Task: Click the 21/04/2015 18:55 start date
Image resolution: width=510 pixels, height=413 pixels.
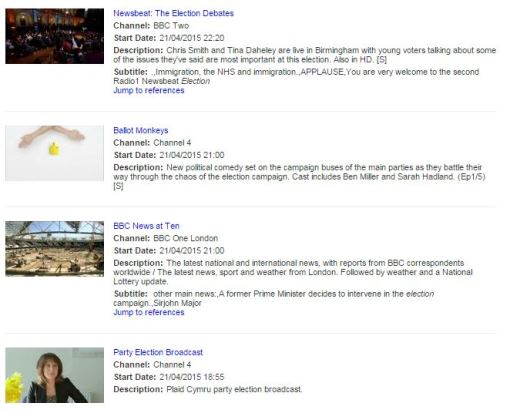Action: [x=192, y=377]
